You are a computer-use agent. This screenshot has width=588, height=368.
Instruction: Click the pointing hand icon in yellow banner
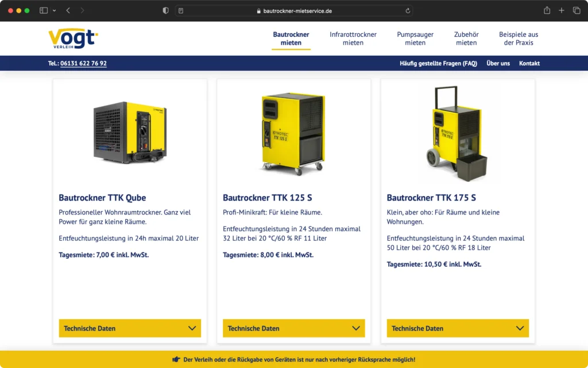(x=176, y=359)
